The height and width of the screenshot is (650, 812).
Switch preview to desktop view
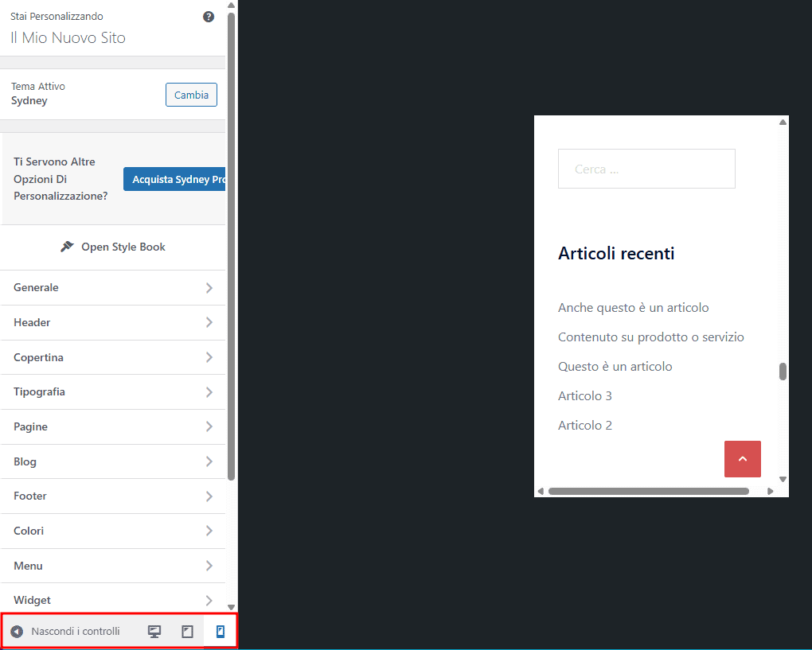tap(154, 631)
